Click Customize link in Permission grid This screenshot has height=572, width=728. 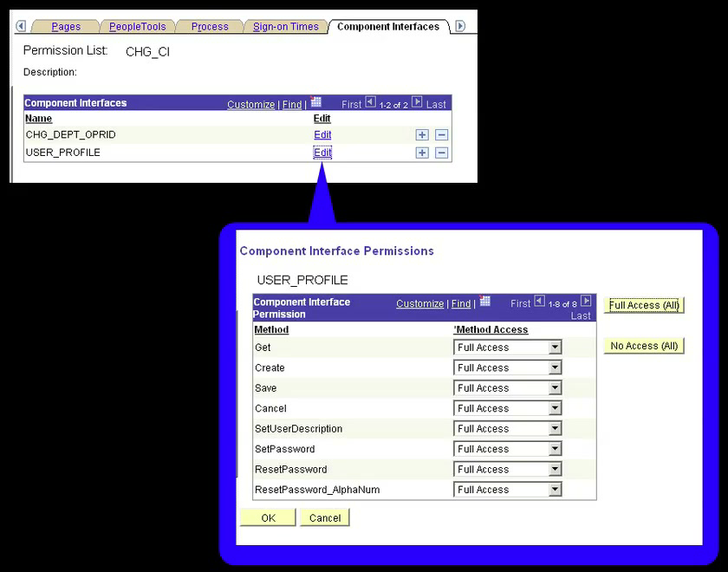click(x=419, y=303)
